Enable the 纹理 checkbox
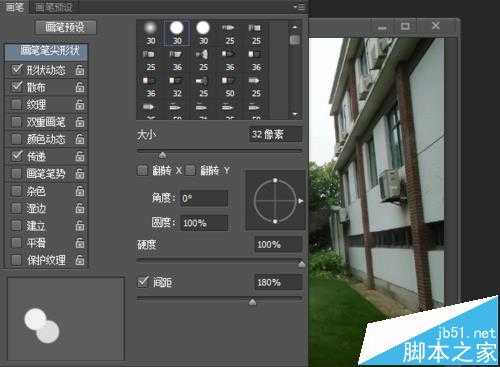This screenshot has width=500, height=367. pyautogui.click(x=16, y=105)
